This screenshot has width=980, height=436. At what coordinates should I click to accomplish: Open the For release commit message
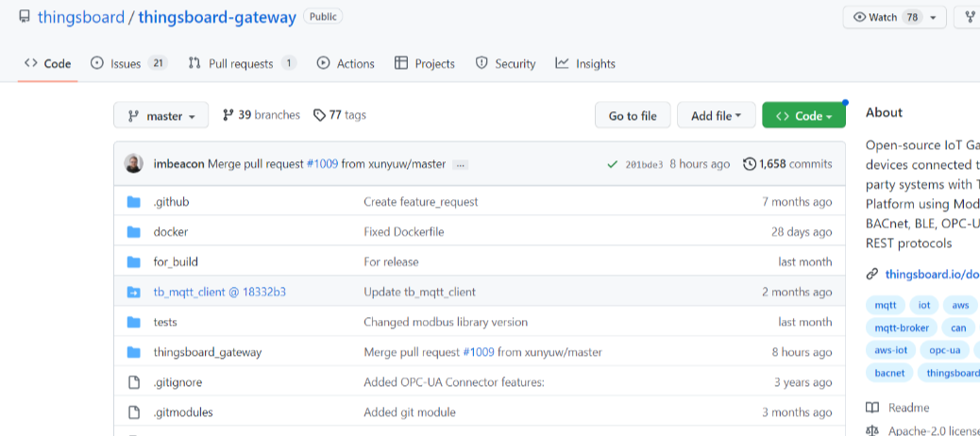click(391, 261)
